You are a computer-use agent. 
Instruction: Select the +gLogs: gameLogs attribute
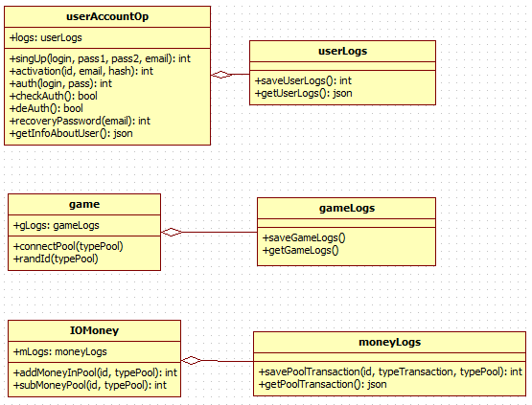coord(57,225)
